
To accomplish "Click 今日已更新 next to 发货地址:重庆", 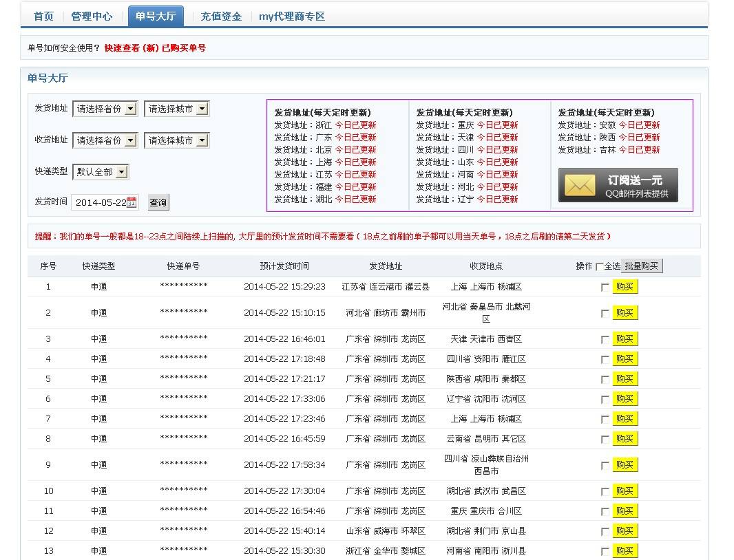I will pos(498,125).
